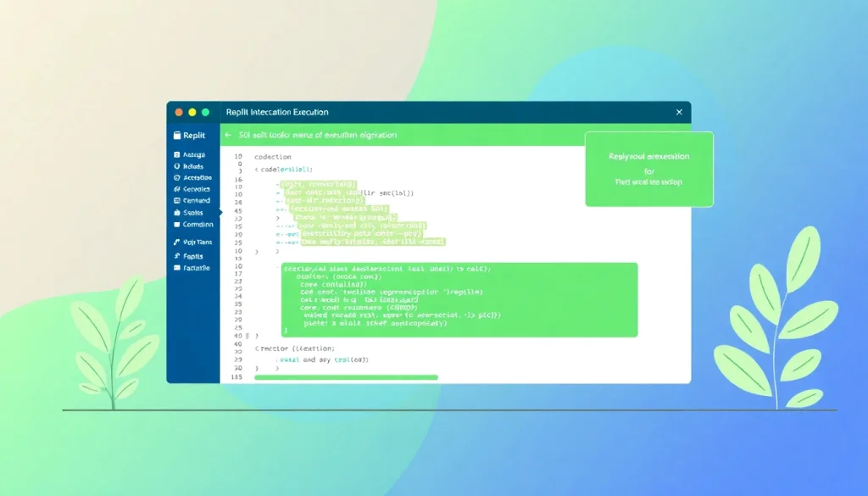Click the fold marker beside line 40
868x496 pixels.
pos(248,336)
